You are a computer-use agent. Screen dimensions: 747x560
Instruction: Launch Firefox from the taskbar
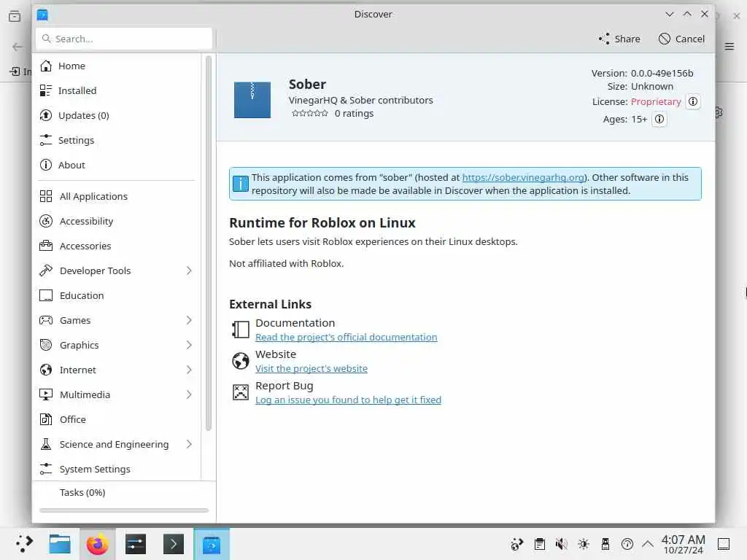(x=97, y=544)
